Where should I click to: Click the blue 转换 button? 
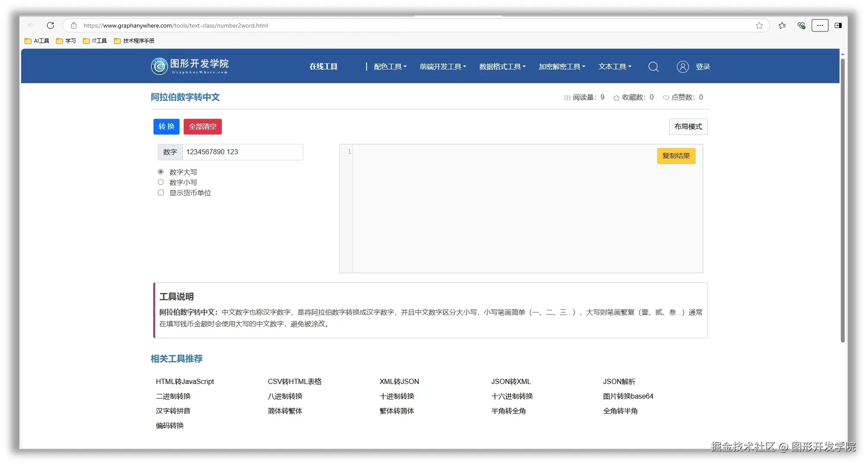pos(167,127)
